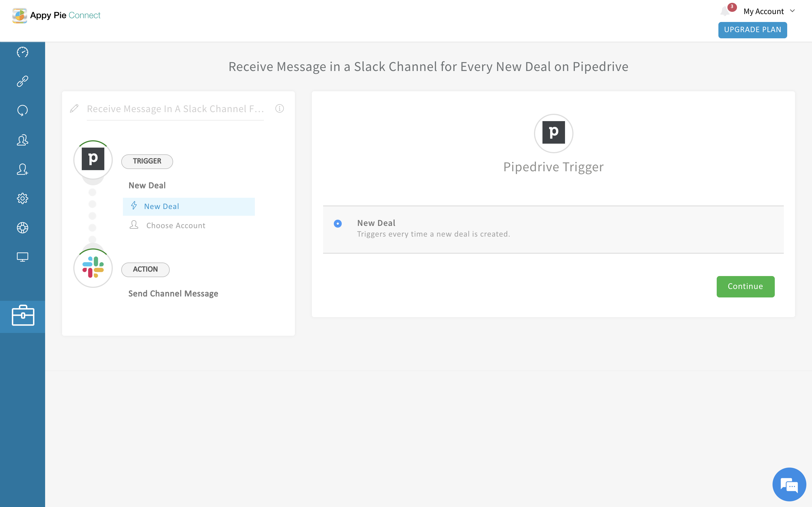Click the UPGRADE PLAN button
The height and width of the screenshot is (507, 812).
click(x=752, y=30)
